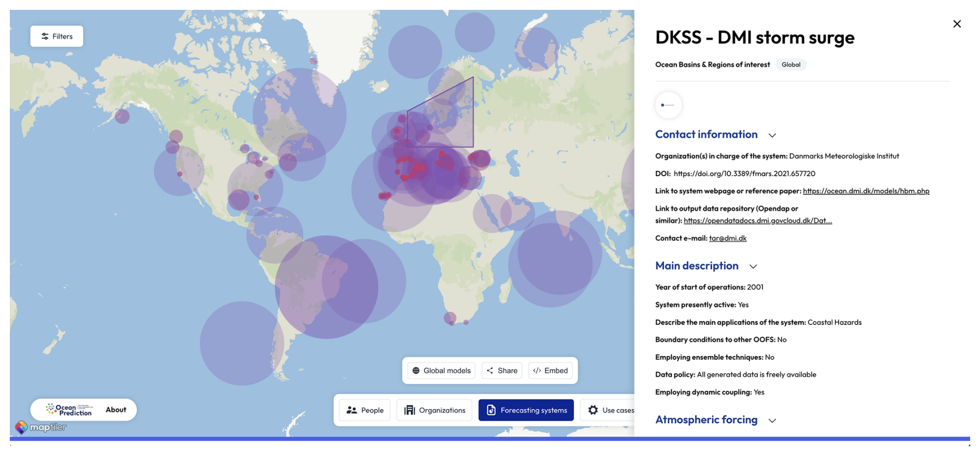This screenshot has height=456, width=980.
Task: Select the Forecasting systems tab
Action: coord(526,410)
